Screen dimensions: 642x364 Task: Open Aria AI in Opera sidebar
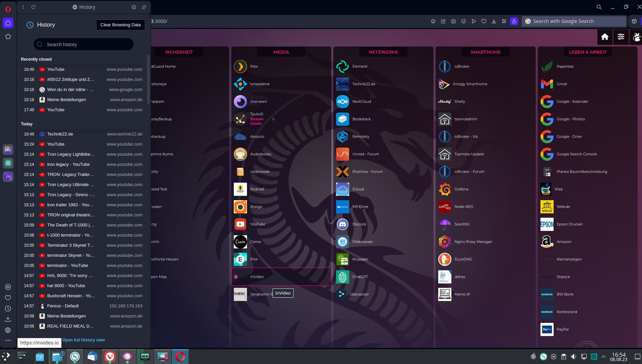8,149
